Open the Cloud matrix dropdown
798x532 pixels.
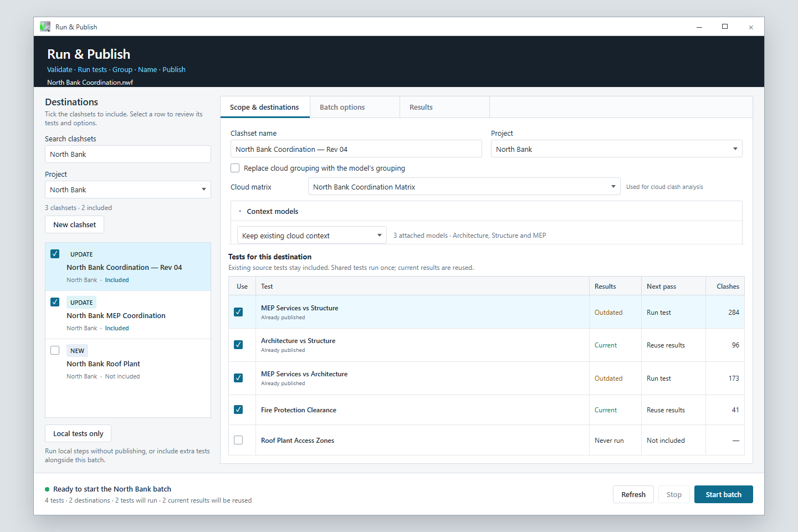464,187
